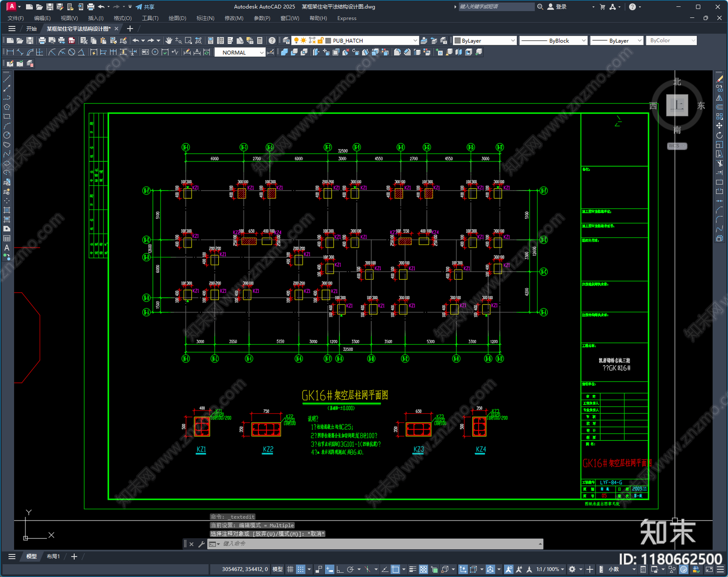The width and height of the screenshot is (728, 577).
Task: Click the keyword search box in title bar
Action: 496,7
